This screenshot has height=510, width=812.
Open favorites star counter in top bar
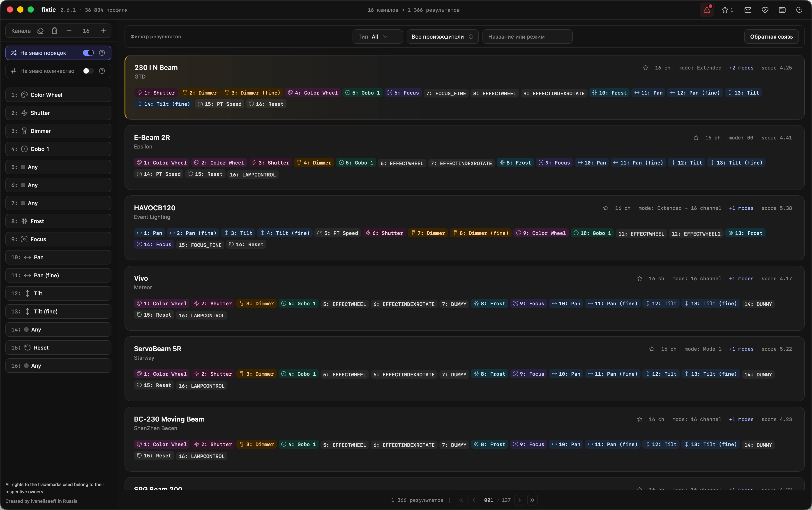727,10
